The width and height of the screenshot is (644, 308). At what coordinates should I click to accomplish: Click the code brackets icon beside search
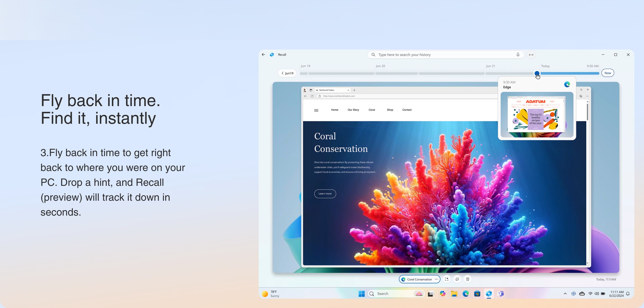coord(531,55)
